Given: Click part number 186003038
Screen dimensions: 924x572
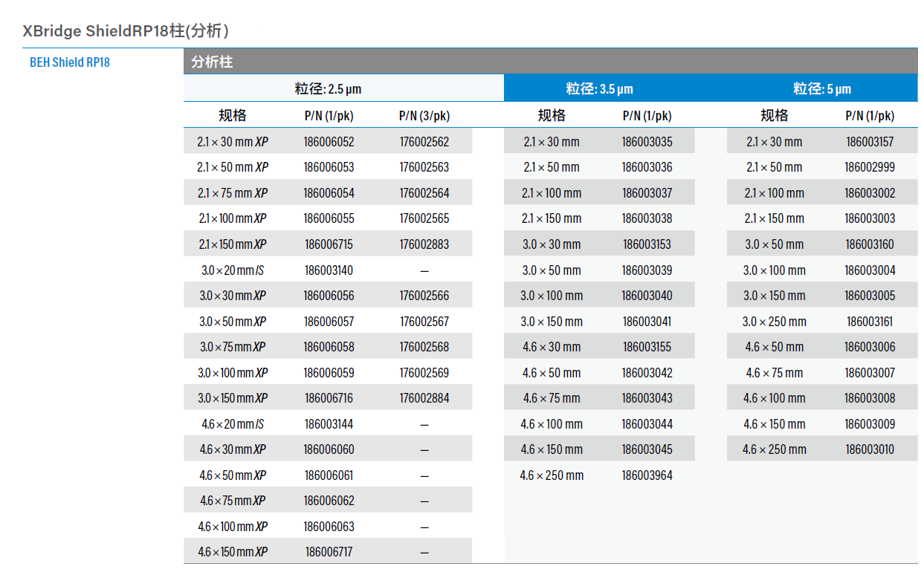Looking at the screenshot, I should click(647, 218).
